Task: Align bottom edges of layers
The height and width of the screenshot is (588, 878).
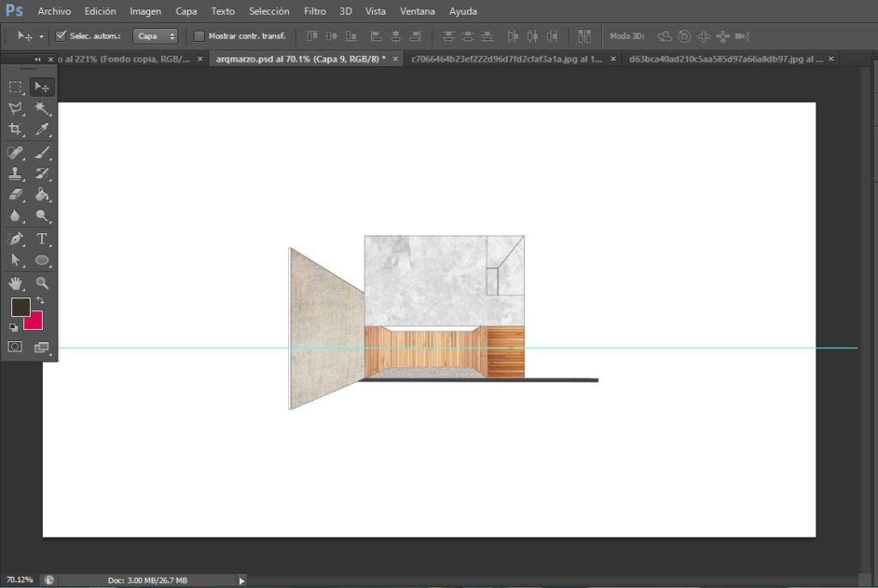Action: 351,36
